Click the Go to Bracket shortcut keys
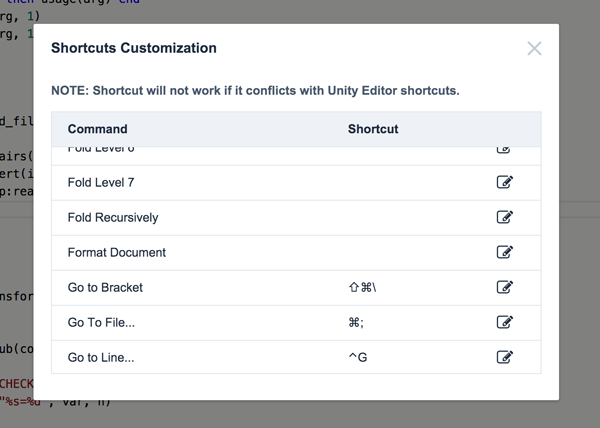 click(x=362, y=287)
